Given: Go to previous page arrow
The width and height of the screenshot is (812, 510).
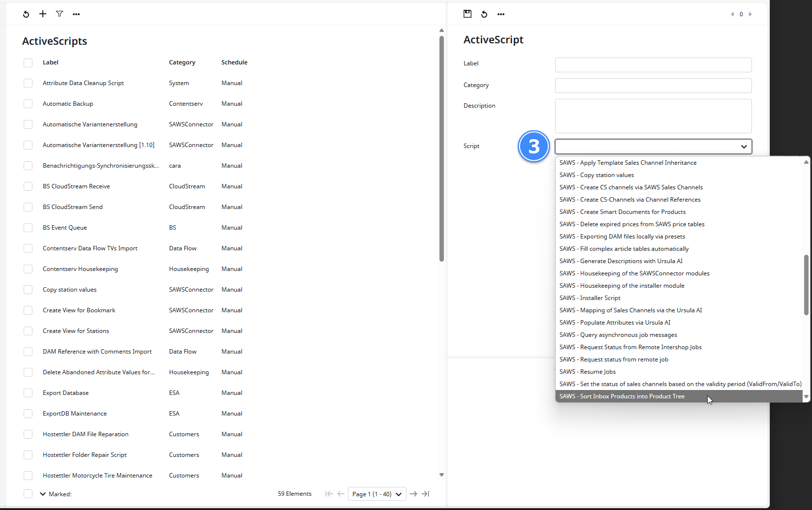Looking at the screenshot, I should [x=341, y=494].
